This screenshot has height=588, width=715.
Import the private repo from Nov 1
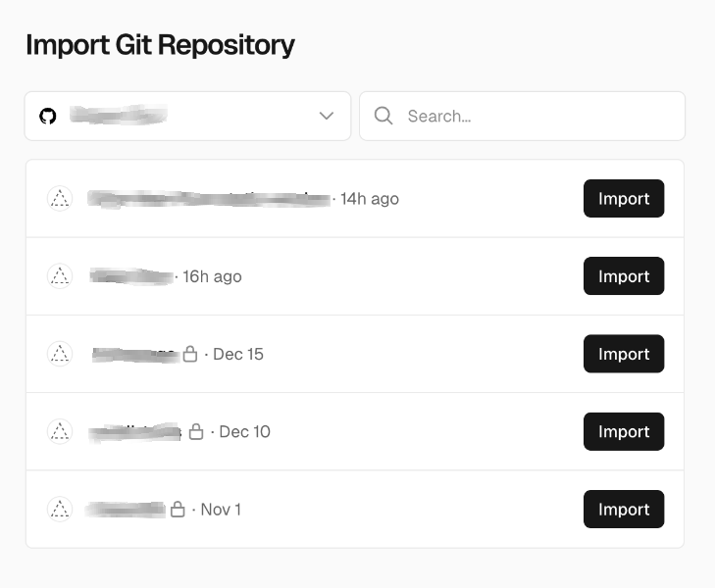(624, 509)
